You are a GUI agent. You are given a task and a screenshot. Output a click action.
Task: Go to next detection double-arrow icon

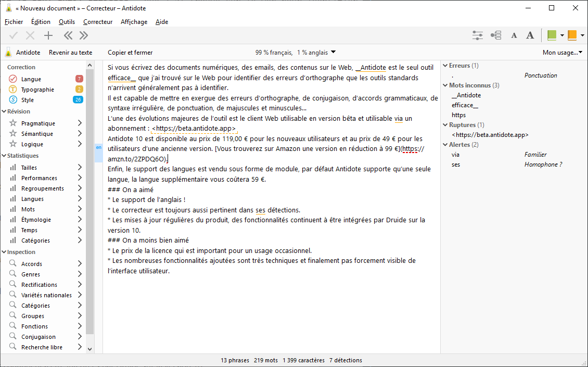tap(84, 35)
